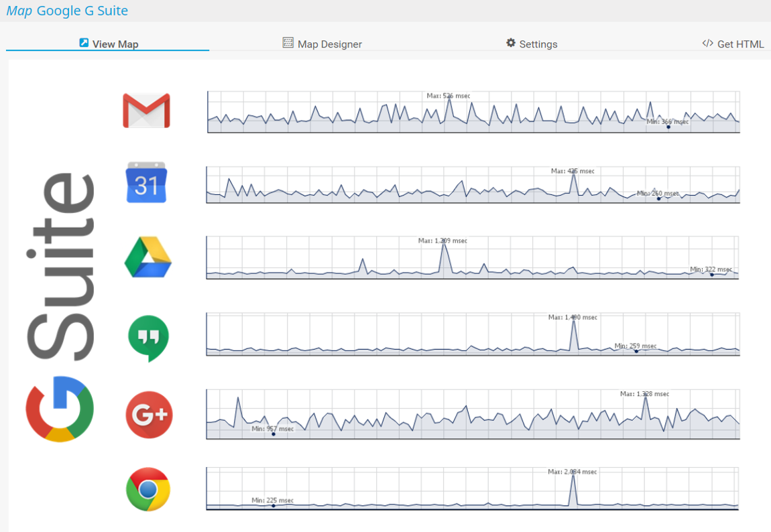The height and width of the screenshot is (532, 771).
Task: Click the Google Drive icon
Action: point(148,257)
